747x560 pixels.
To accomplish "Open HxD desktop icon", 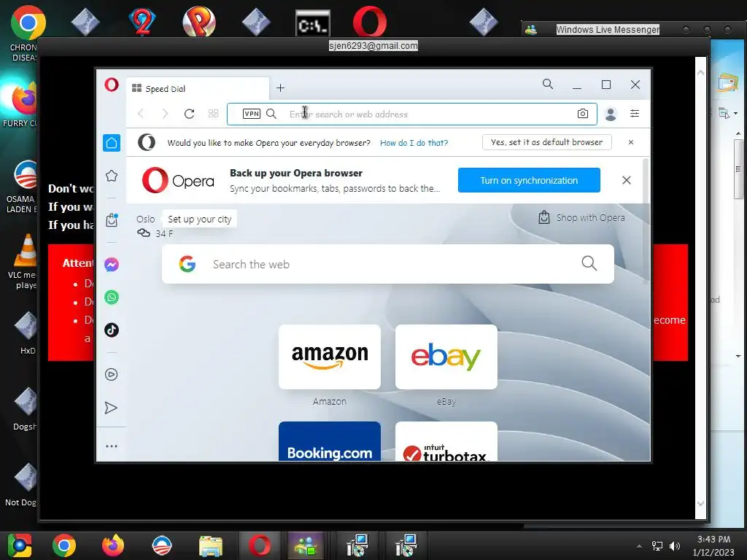I will 26,332.
